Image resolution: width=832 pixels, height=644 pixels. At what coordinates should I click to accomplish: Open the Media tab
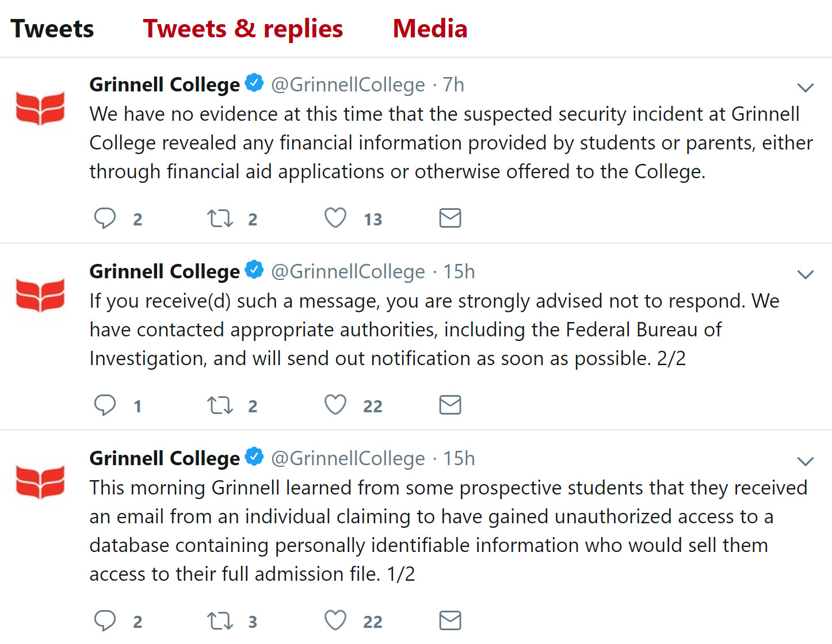coord(430,29)
